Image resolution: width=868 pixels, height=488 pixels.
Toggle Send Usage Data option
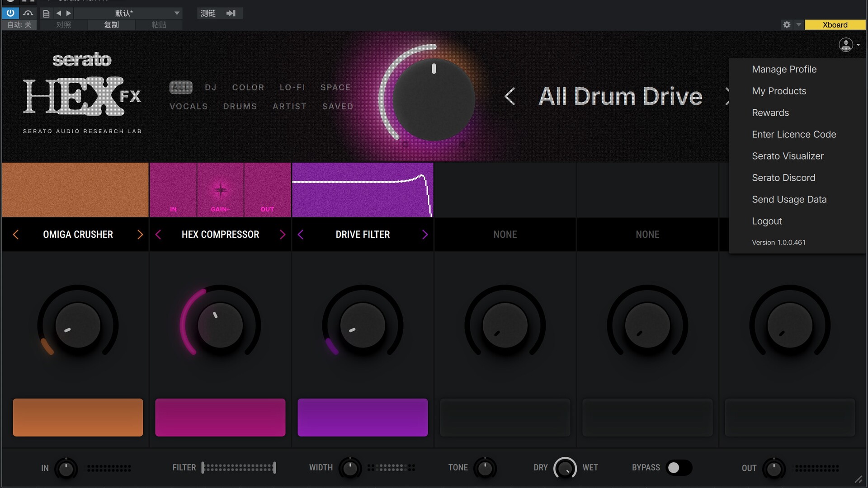(789, 199)
